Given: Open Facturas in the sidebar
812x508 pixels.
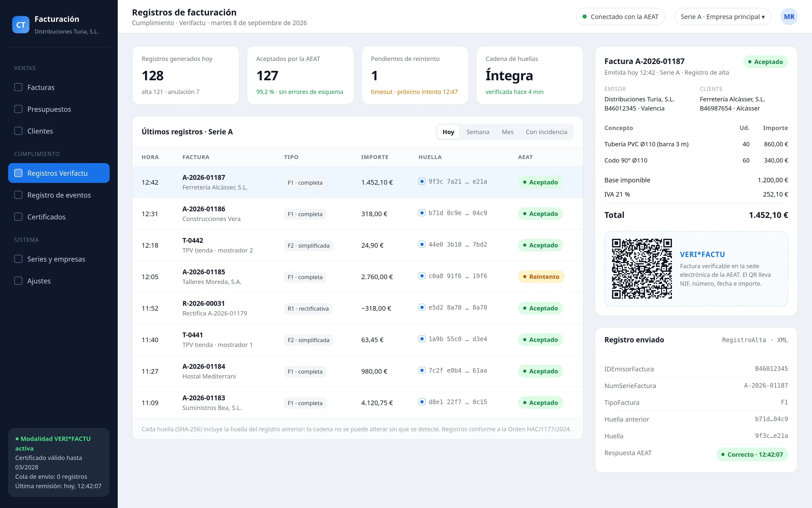Looking at the screenshot, I should (x=59, y=87).
